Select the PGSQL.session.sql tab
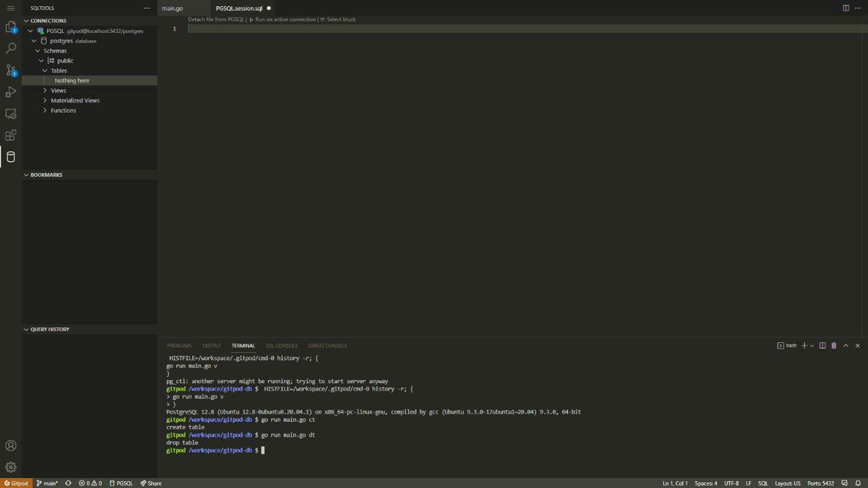This screenshot has width=868, height=488. (239, 8)
